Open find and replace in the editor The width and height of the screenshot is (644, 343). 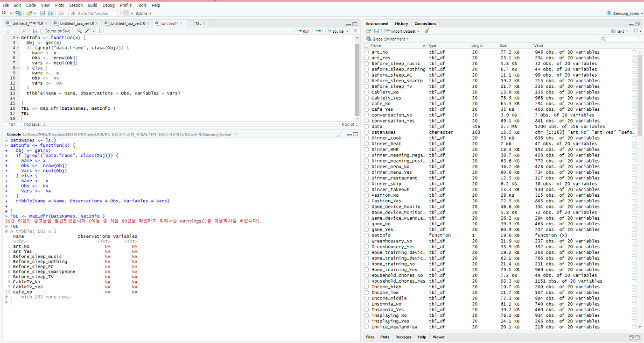pyautogui.click(x=79, y=31)
